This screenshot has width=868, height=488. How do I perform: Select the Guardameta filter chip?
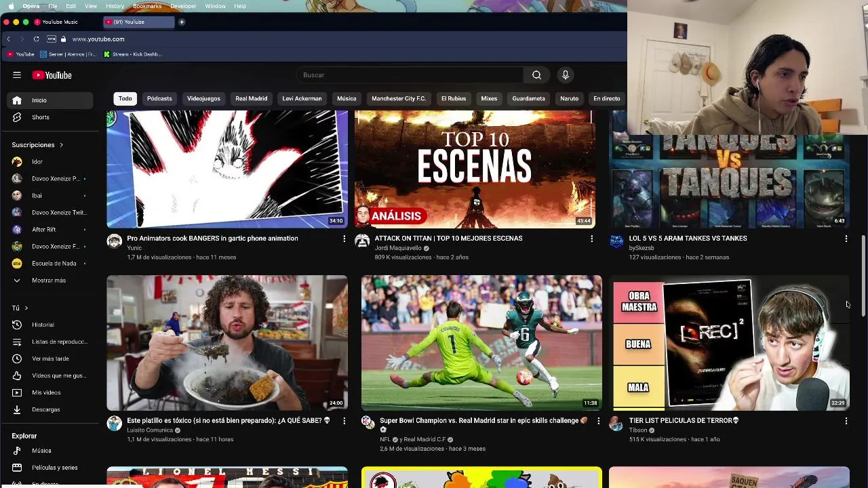[x=528, y=99]
